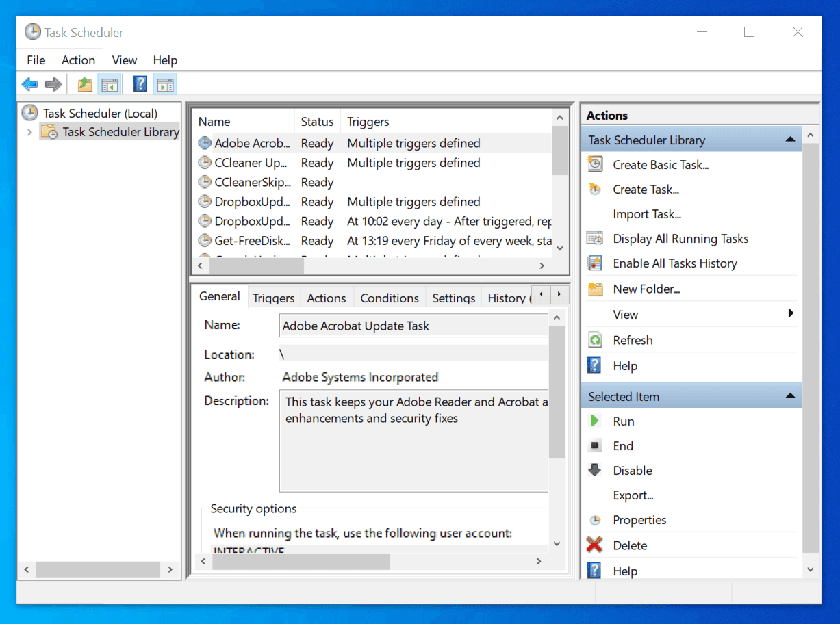
Task: Click the Help toolbar icon with question mark
Action: coord(140,84)
